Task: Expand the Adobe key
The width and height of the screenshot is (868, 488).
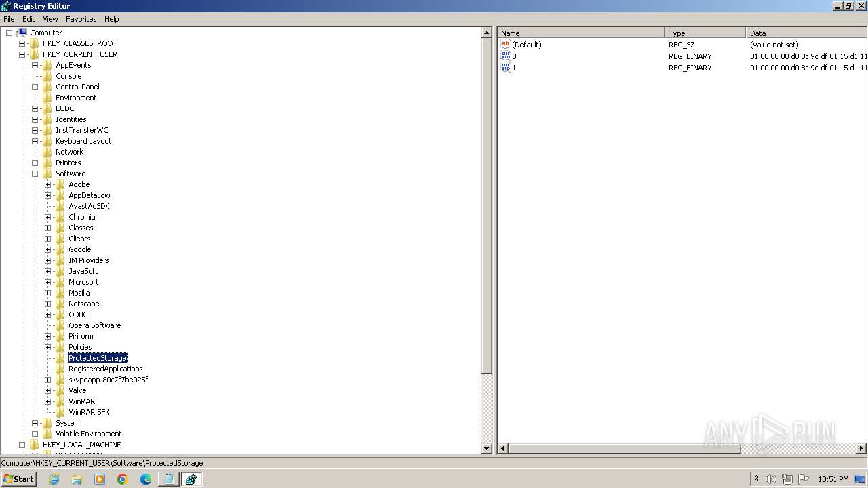Action: [48, 184]
